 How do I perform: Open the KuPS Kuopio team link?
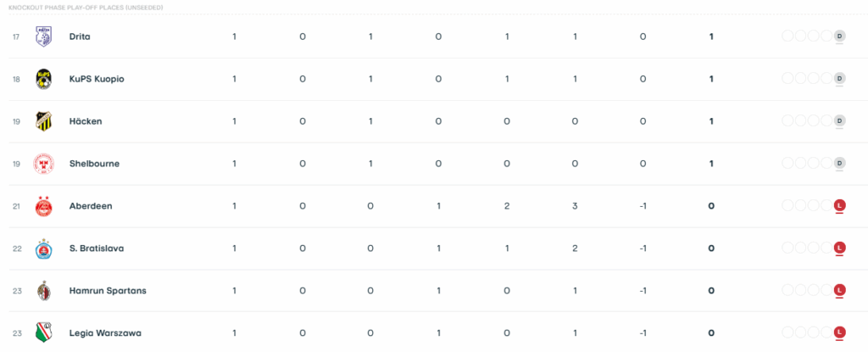[x=97, y=79]
